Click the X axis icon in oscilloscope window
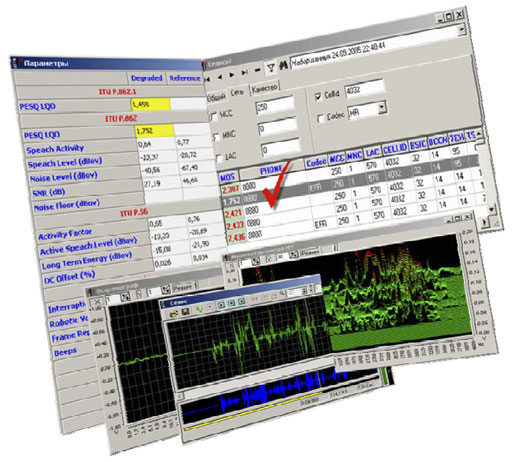520x462 pixels. point(97,302)
